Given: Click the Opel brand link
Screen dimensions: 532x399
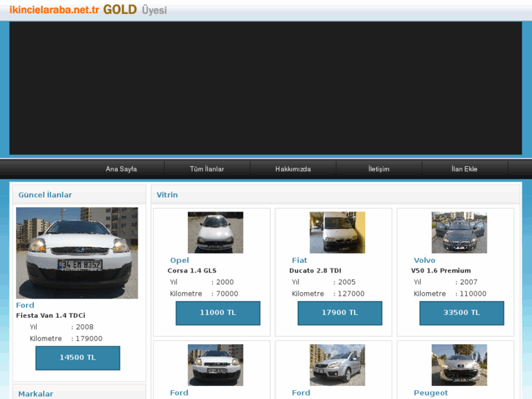Looking at the screenshot, I should [x=179, y=260].
